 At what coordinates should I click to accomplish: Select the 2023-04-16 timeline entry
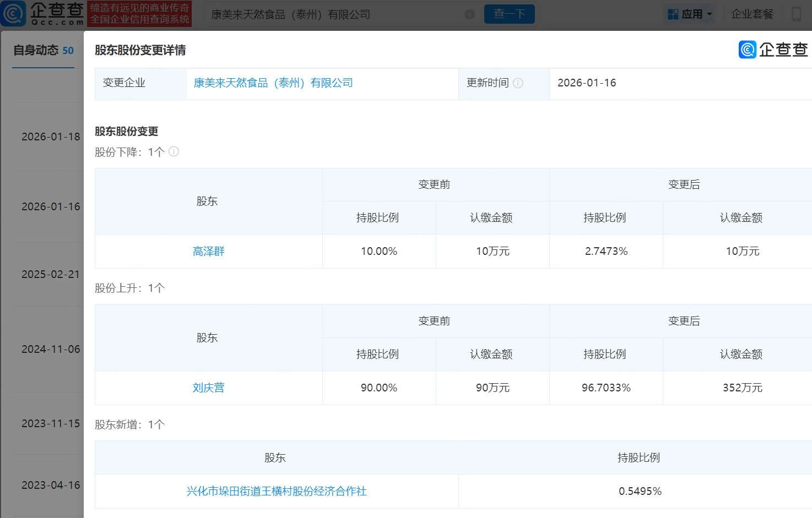click(x=51, y=485)
